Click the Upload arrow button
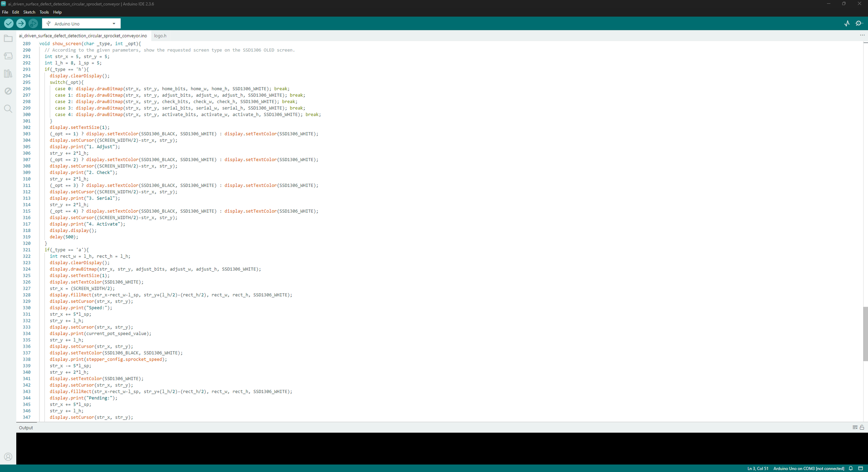This screenshot has width=868, height=472. [21, 24]
